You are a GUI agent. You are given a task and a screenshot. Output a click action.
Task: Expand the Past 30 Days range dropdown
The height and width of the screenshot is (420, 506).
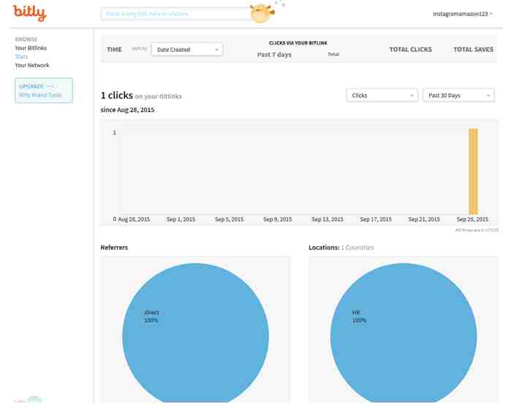(x=458, y=96)
